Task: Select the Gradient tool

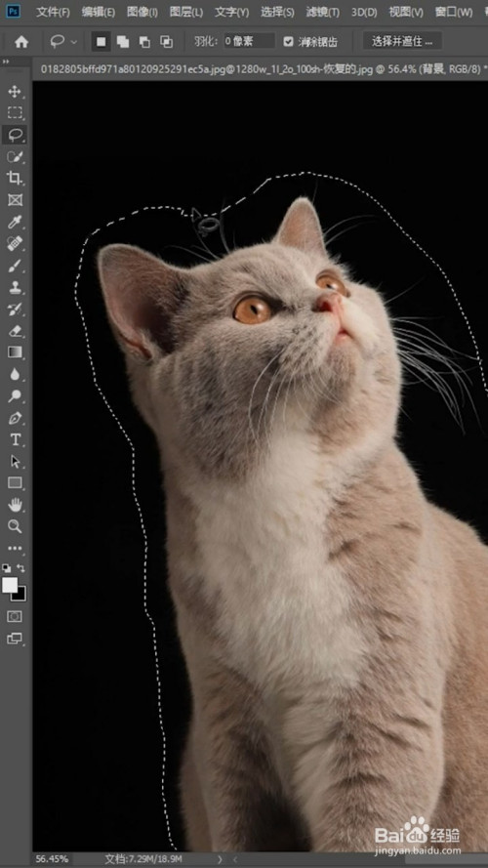Action: coord(15,352)
